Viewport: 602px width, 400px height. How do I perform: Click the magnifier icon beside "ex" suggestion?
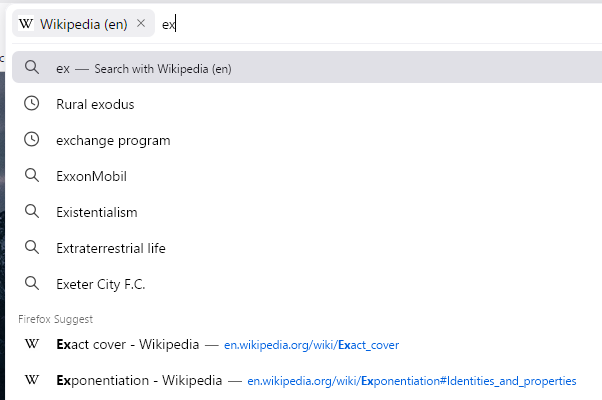(32, 68)
